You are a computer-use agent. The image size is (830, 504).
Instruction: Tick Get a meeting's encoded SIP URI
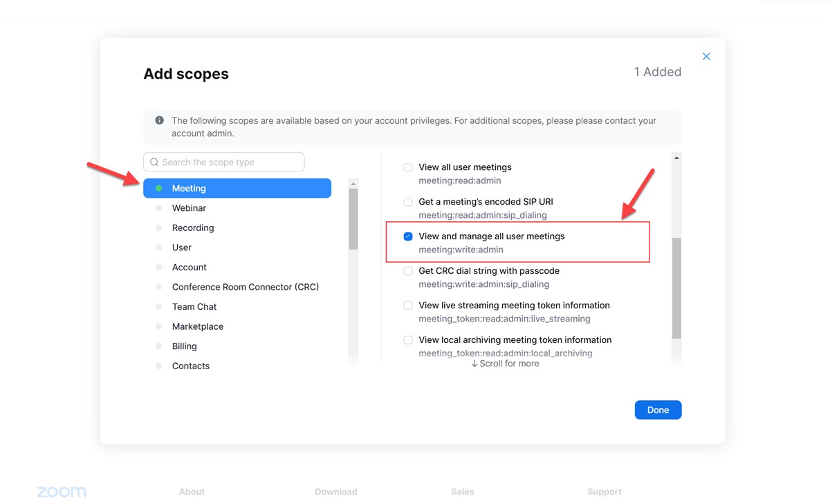[x=408, y=202]
